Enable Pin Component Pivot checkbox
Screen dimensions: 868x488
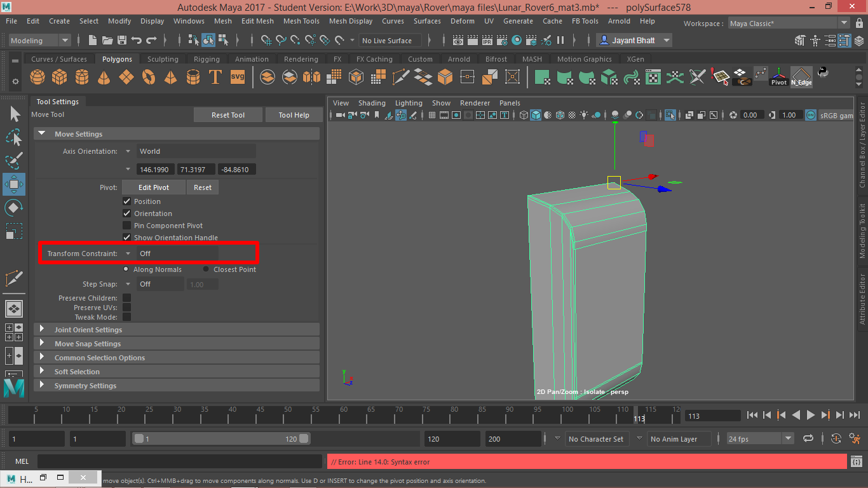coord(127,226)
